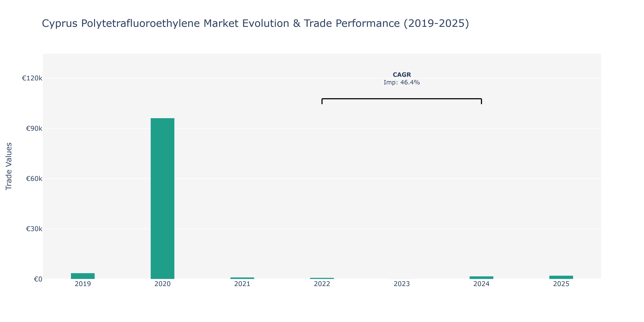Click the 2024 x-axis label
The height and width of the screenshot is (322, 644).
point(482,284)
